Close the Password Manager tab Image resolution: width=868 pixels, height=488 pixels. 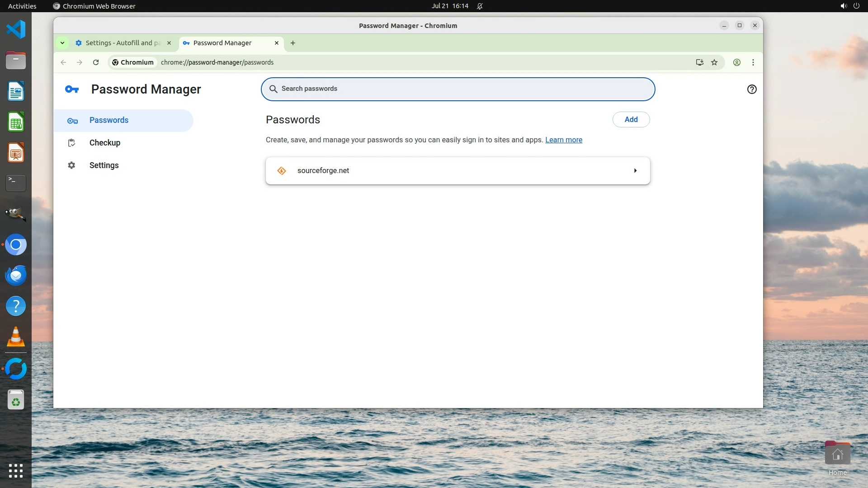[x=277, y=43]
